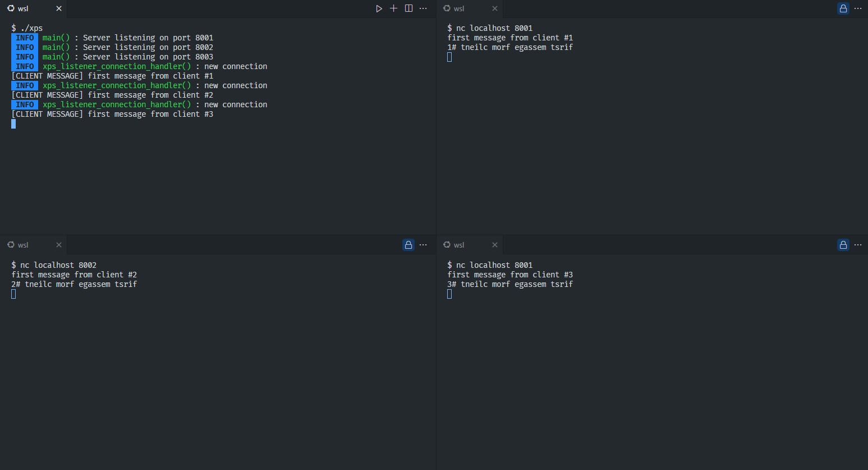Click "[CLIENT MESSAGE] first message from client #1"
The image size is (868, 470).
(x=112, y=76)
